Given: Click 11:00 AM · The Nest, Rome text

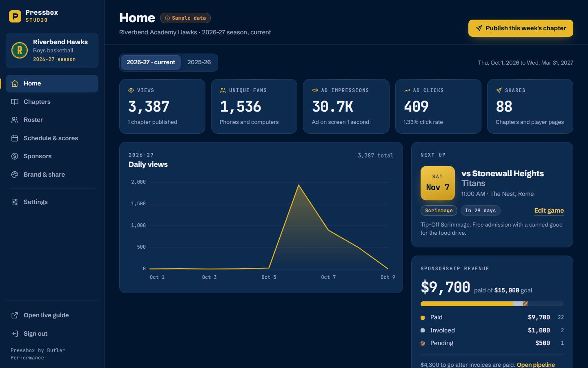Looking at the screenshot, I should pos(497,194).
